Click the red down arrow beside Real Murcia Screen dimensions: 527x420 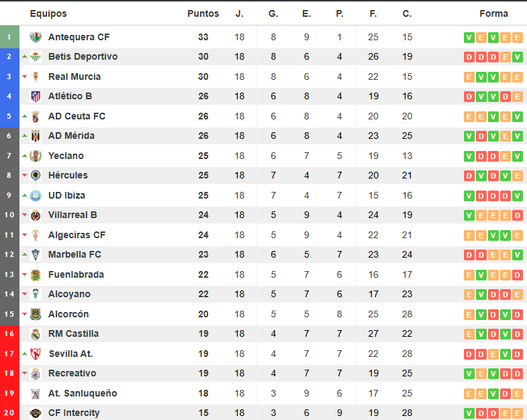25,76
